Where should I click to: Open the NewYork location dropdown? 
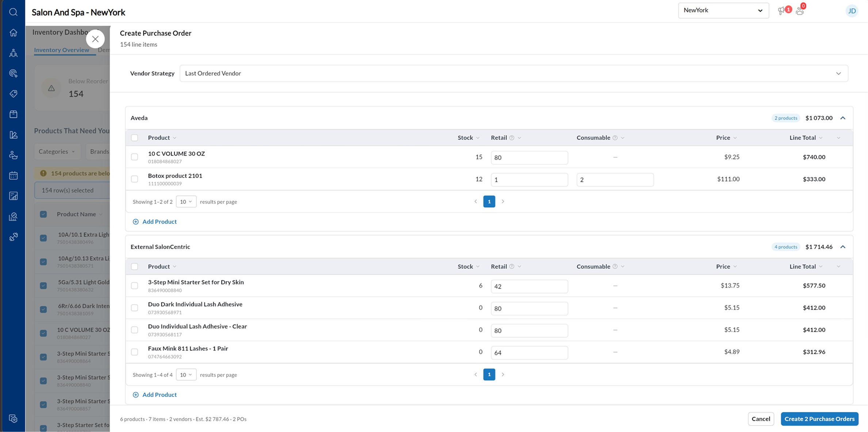[x=723, y=10]
